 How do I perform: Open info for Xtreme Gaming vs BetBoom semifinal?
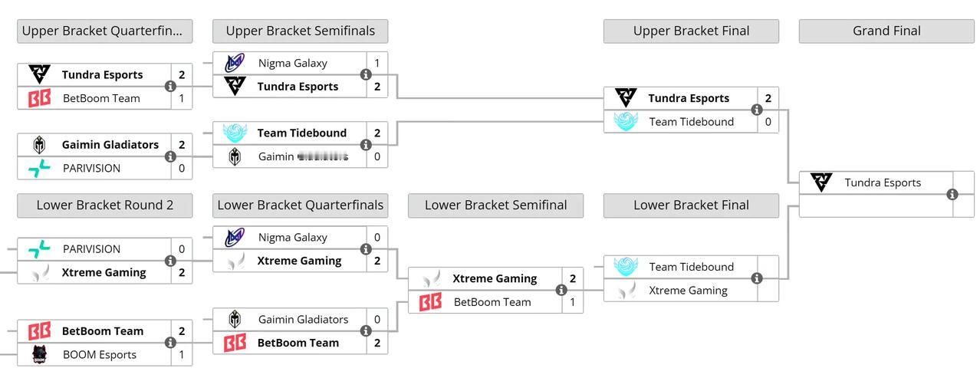(561, 290)
